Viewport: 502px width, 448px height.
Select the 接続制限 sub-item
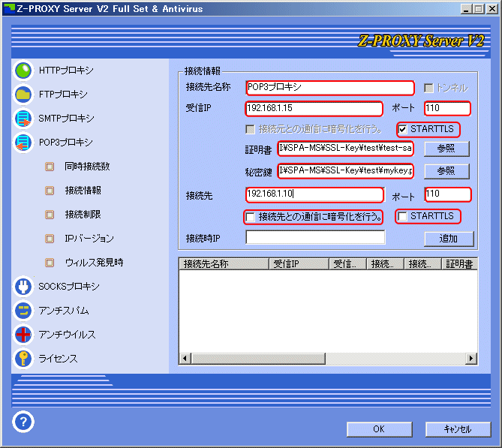pos(83,214)
